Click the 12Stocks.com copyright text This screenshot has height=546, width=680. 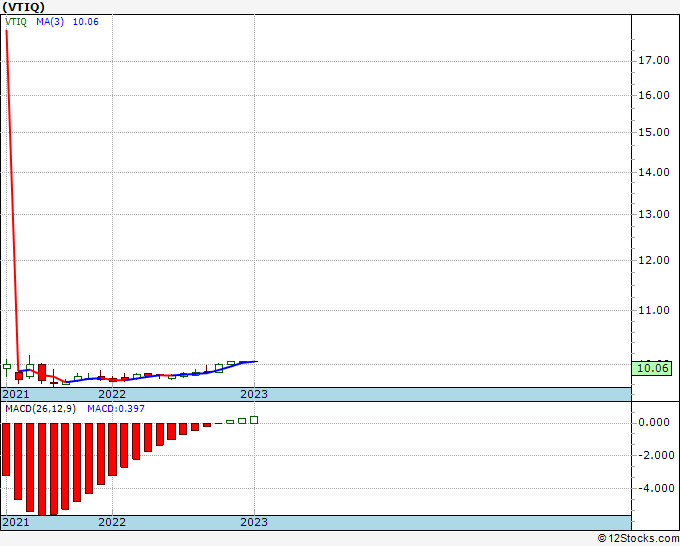(638, 539)
